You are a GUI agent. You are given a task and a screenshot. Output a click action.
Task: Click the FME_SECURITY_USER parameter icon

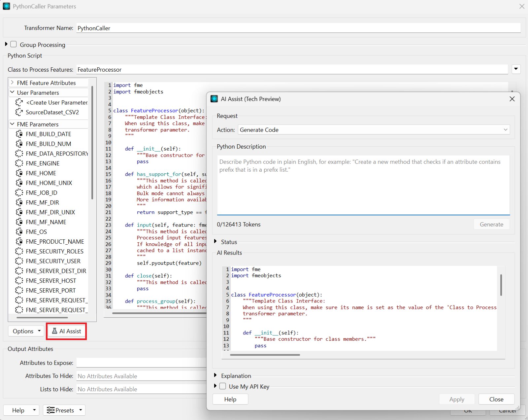tap(19, 261)
